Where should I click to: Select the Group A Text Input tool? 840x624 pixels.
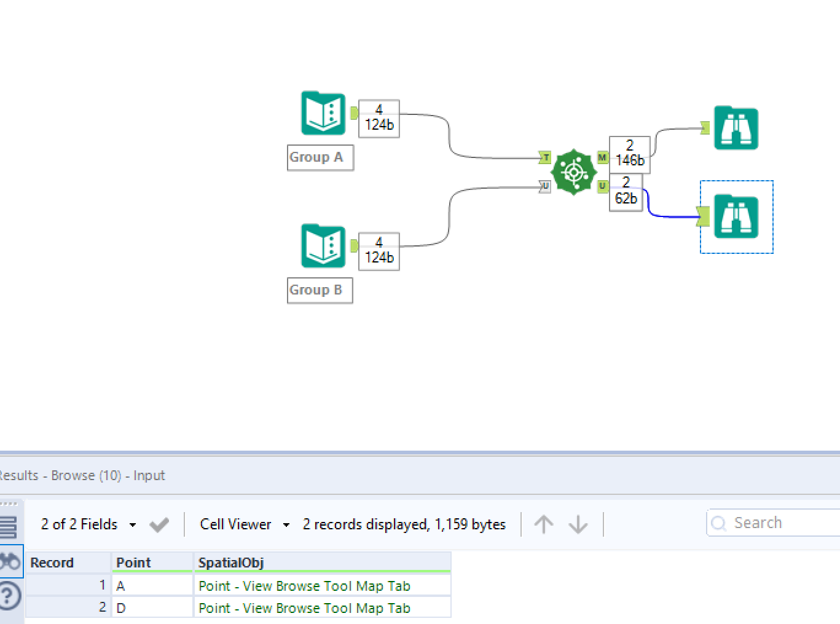point(323,113)
